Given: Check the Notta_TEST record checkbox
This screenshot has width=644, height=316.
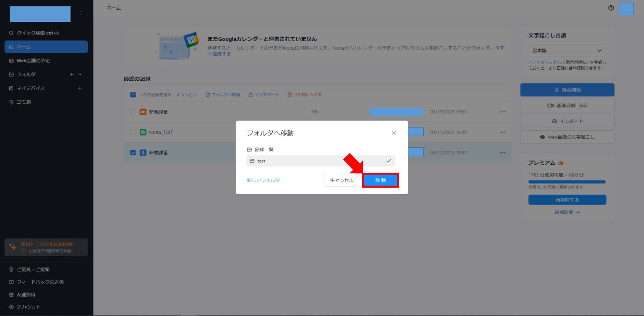Looking at the screenshot, I should (133, 132).
